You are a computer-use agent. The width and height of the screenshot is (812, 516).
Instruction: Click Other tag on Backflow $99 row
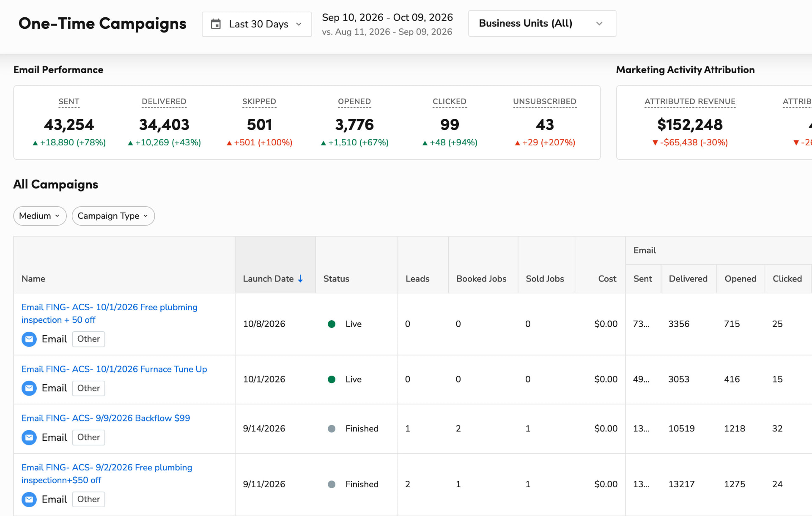point(88,437)
